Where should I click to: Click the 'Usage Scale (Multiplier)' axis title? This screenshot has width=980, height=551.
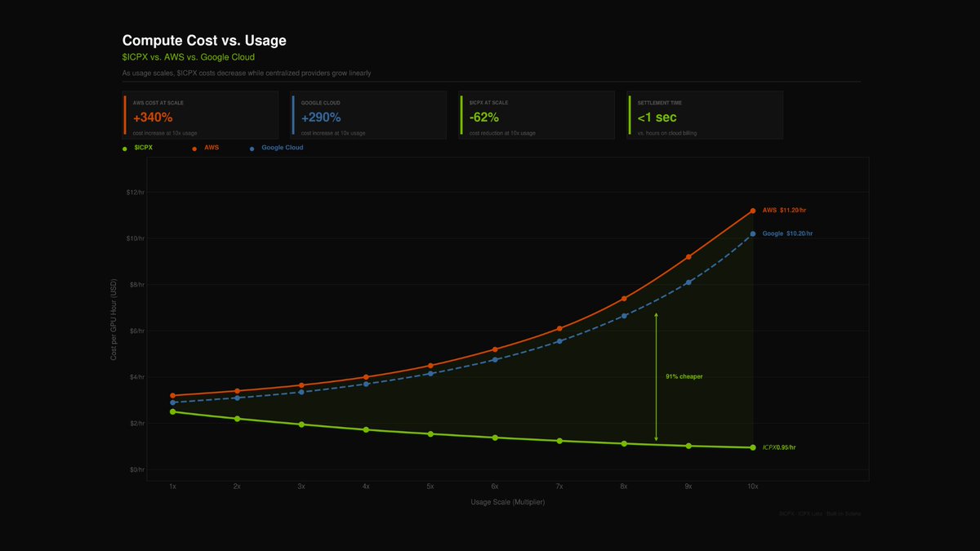[508, 502]
